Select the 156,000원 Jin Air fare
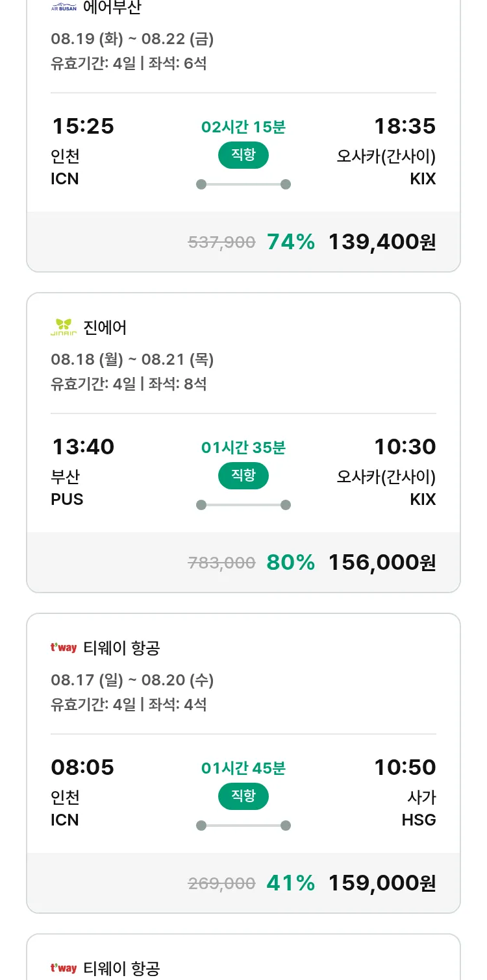487x980 pixels. click(382, 563)
